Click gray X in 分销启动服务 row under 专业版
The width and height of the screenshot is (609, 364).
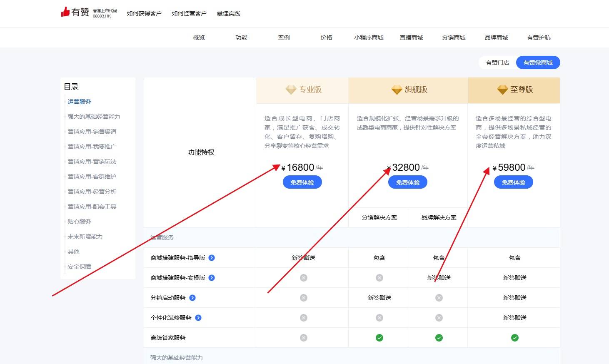coord(304,298)
